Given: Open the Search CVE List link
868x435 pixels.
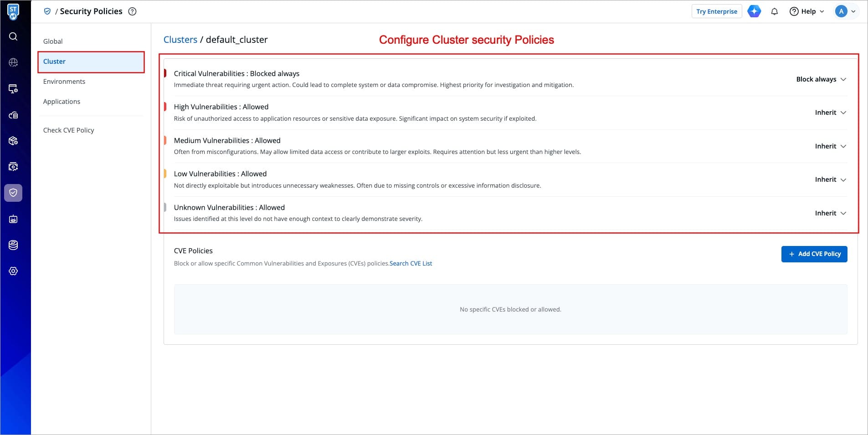Looking at the screenshot, I should (x=411, y=263).
